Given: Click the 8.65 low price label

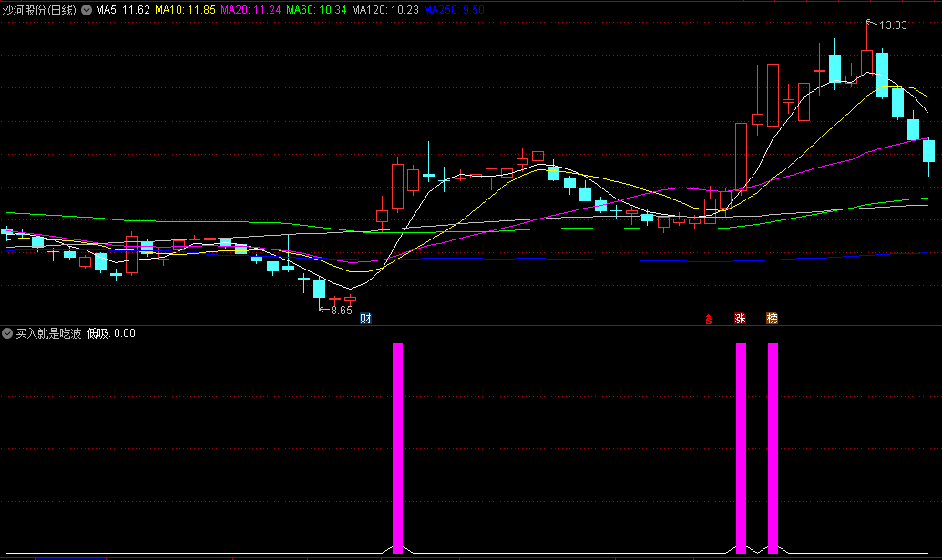Looking at the screenshot, I should (x=342, y=311).
